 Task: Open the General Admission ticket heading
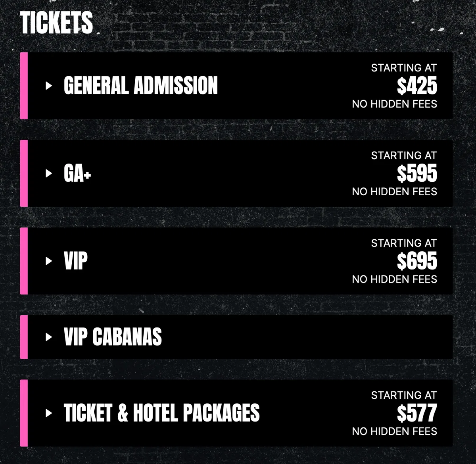[141, 86]
